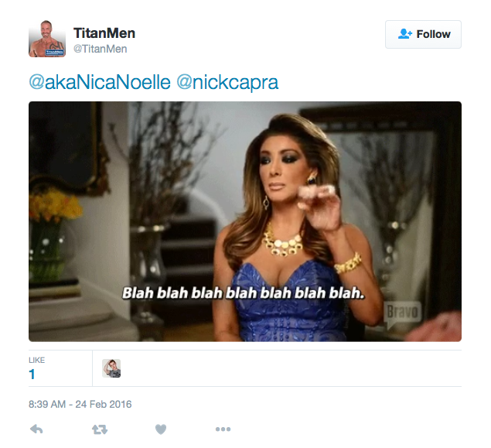Click the like count number 1
The width and height of the screenshot is (491, 448).
tap(32, 374)
